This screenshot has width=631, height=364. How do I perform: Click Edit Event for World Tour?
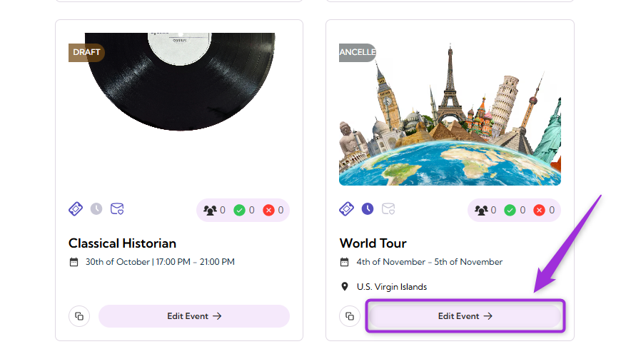(465, 316)
